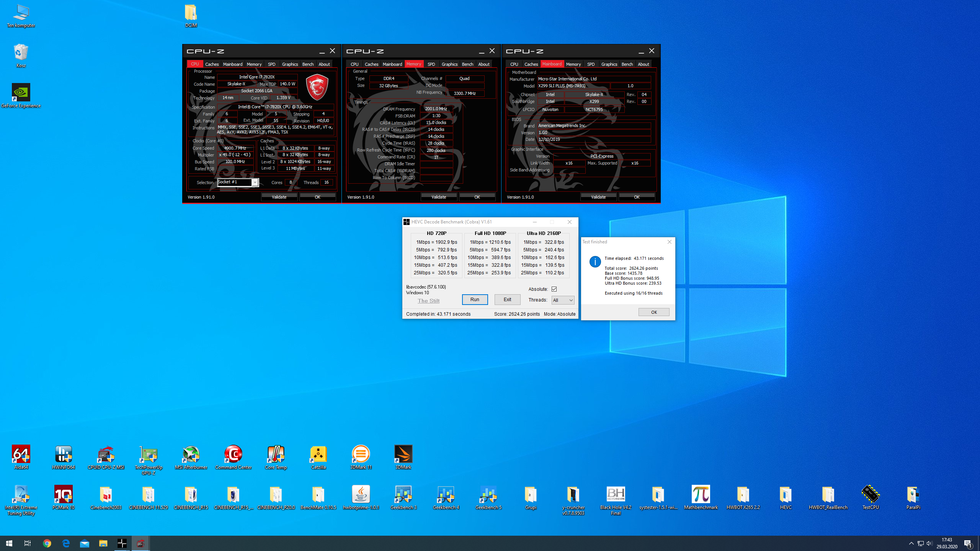This screenshot has height=551, width=980.
Task: Open the Kosz recycle bin
Action: (x=21, y=55)
